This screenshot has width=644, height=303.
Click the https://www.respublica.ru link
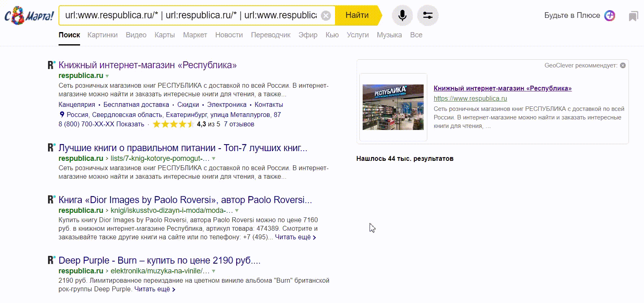[x=470, y=98]
